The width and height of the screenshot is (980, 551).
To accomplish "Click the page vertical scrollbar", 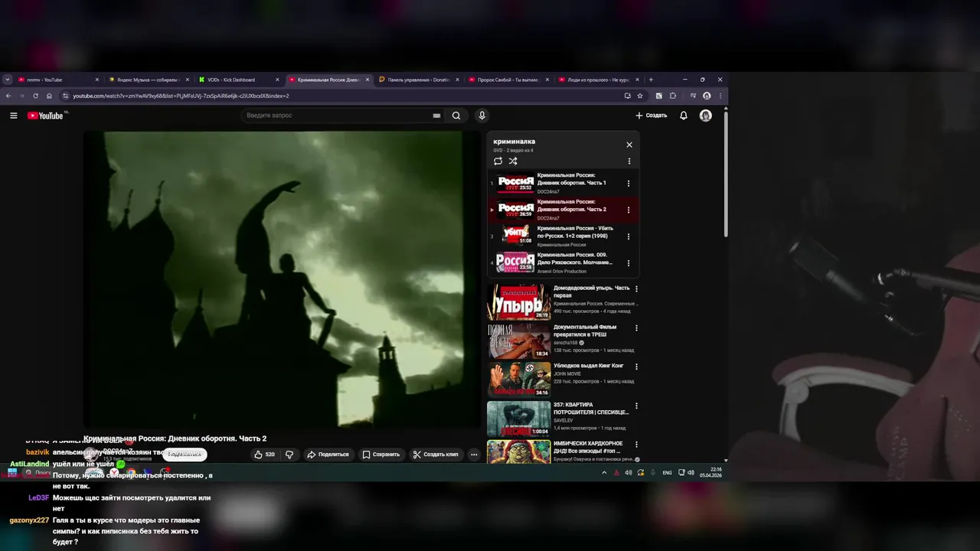I will point(726,176).
